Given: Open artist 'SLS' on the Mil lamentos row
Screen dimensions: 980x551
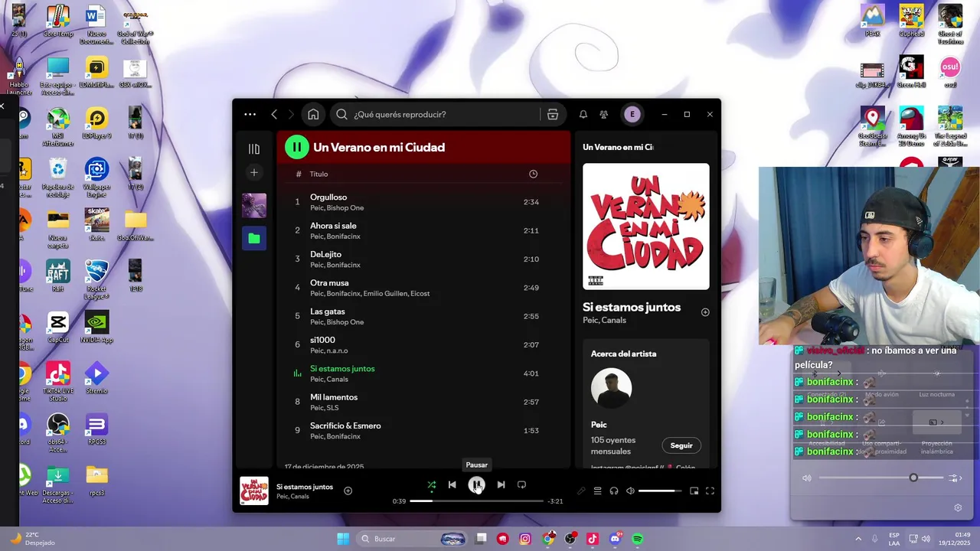Looking at the screenshot, I should (333, 408).
